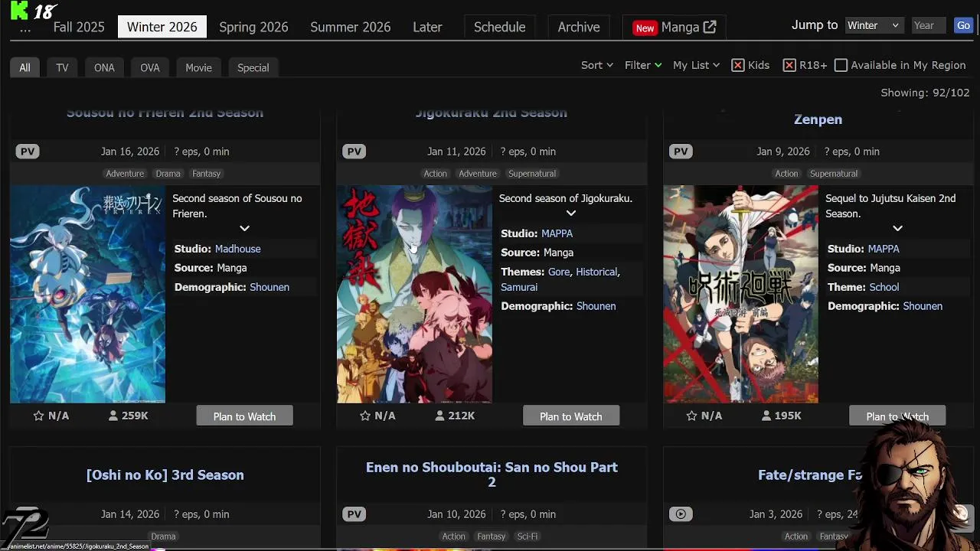The width and height of the screenshot is (980, 551).
Task: Select the OVA type filter
Action: click(150, 67)
